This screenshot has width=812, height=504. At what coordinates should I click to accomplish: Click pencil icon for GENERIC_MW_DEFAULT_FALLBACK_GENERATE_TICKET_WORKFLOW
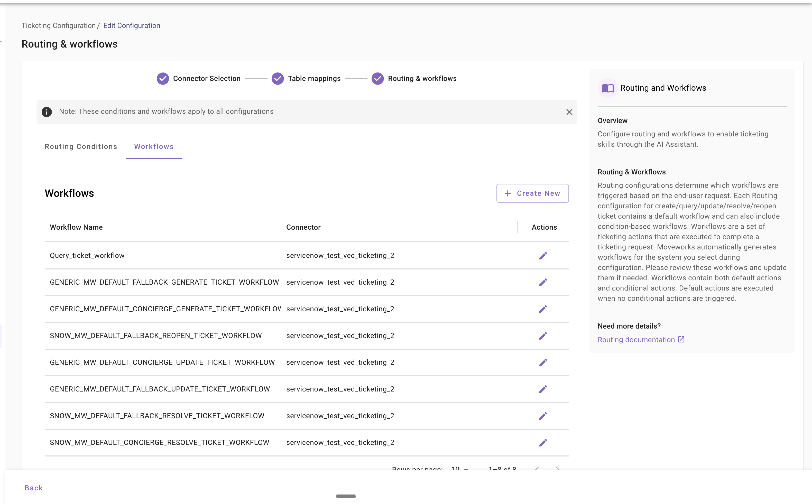click(543, 282)
